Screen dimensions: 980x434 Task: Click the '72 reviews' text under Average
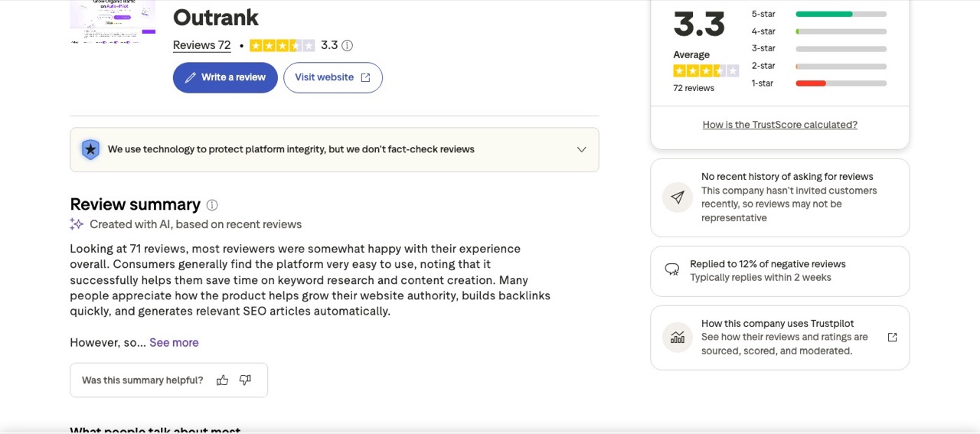coord(694,88)
